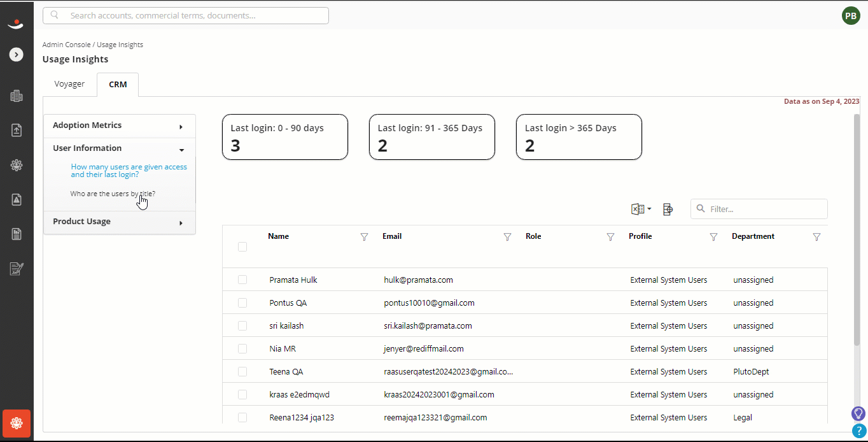This screenshot has height=442, width=868.
Task: Toggle the select-all header checkbox
Action: coord(242,246)
